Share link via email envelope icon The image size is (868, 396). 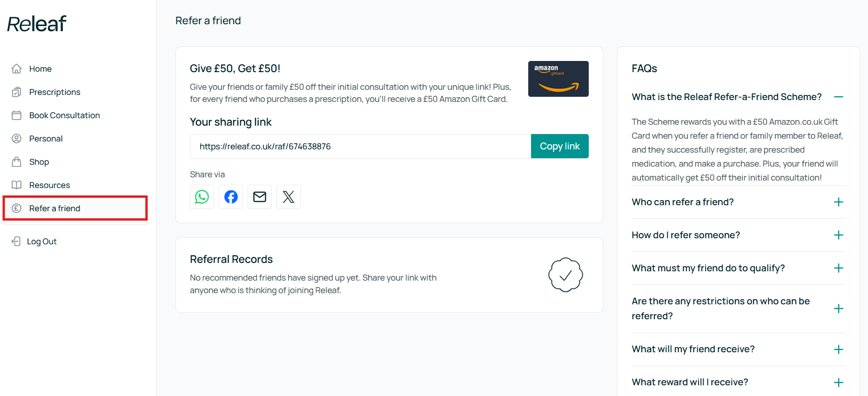(x=260, y=197)
